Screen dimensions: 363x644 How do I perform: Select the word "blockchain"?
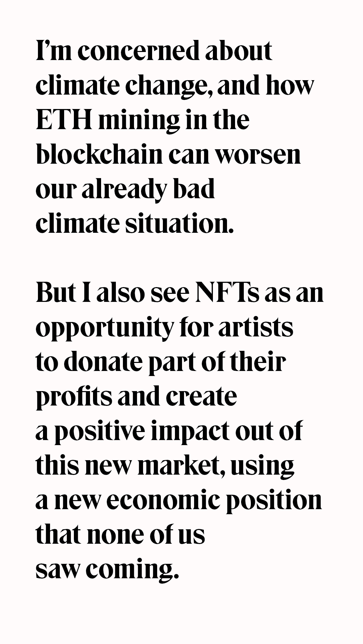coord(99,155)
